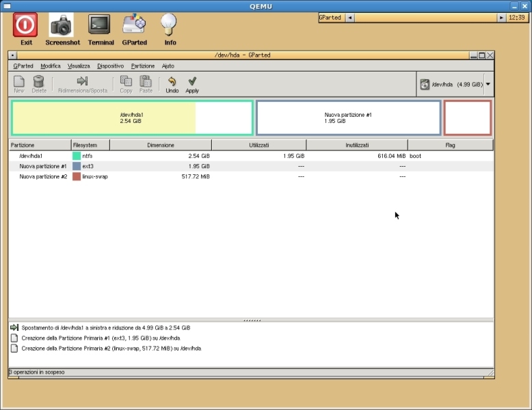Click the '3 operazioni in sospeso' status text
The image size is (532, 410).
(x=37, y=372)
